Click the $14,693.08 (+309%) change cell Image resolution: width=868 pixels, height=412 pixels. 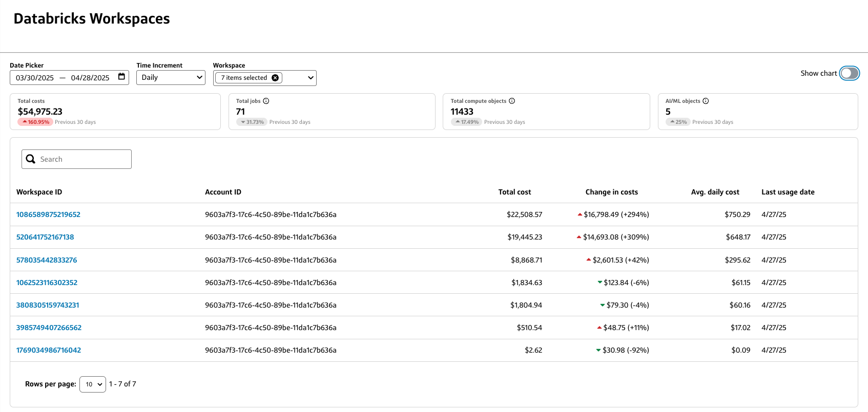(x=612, y=237)
